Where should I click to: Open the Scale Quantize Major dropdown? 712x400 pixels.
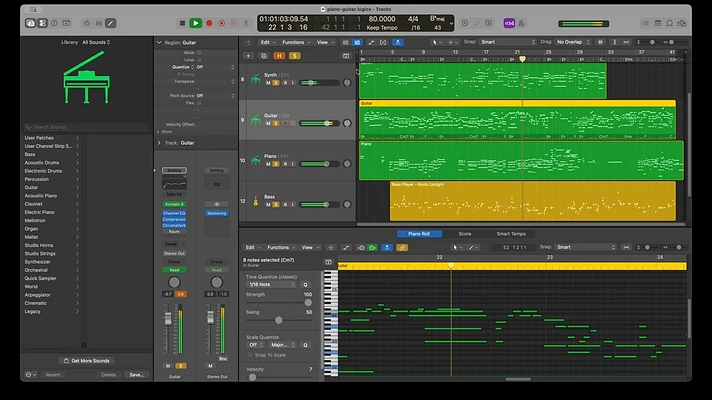[x=282, y=345]
